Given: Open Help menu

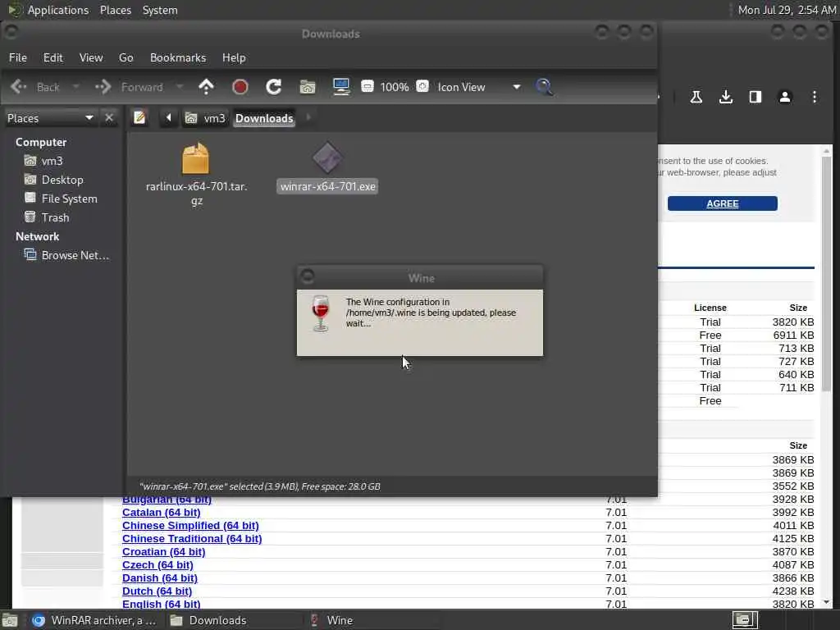Looking at the screenshot, I should [x=234, y=57].
